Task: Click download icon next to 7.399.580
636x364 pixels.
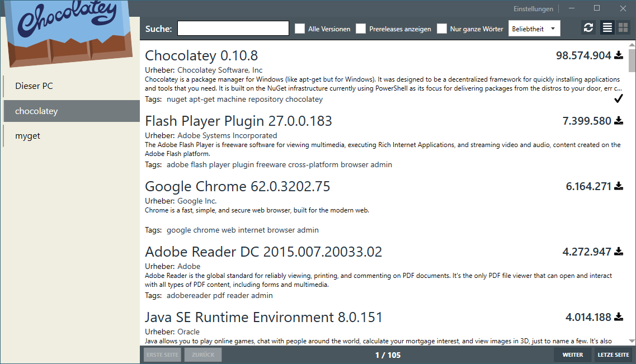Action: (619, 120)
